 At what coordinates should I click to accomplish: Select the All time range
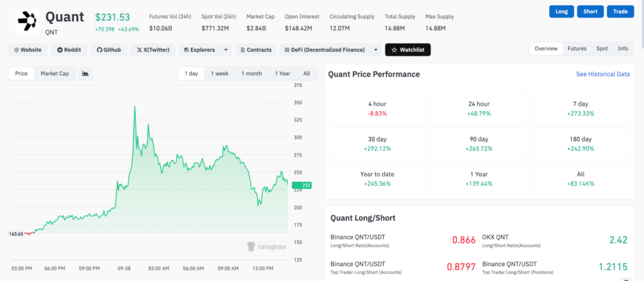coord(306,74)
